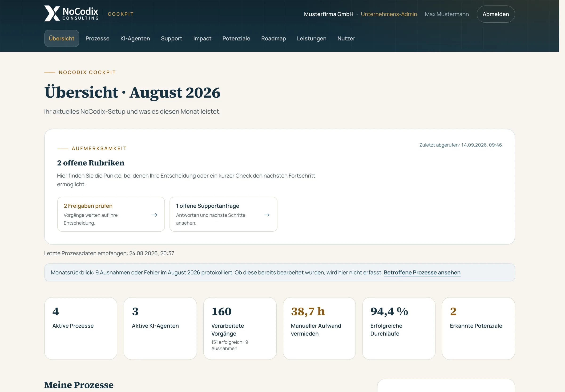Open the Übersicht tab
This screenshot has width=565, height=392.
pos(61,38)
